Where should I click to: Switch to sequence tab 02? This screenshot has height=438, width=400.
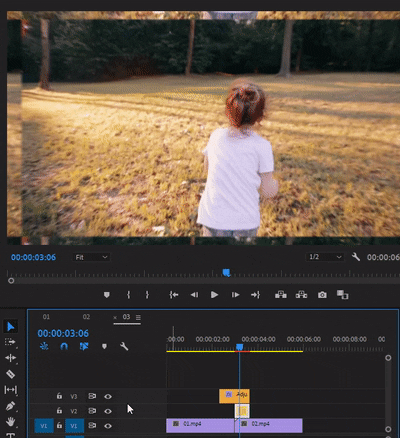[86, 317]
